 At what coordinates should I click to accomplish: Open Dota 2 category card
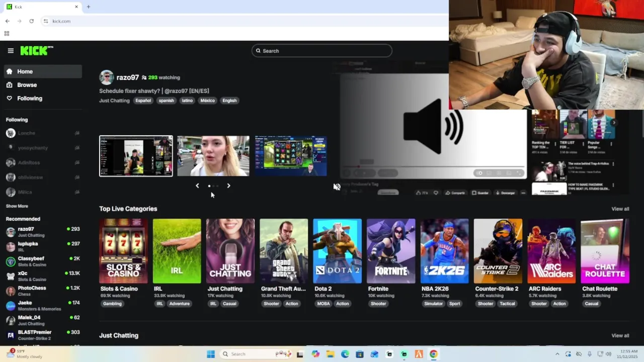pyautogui.click(x=337, y=251)
